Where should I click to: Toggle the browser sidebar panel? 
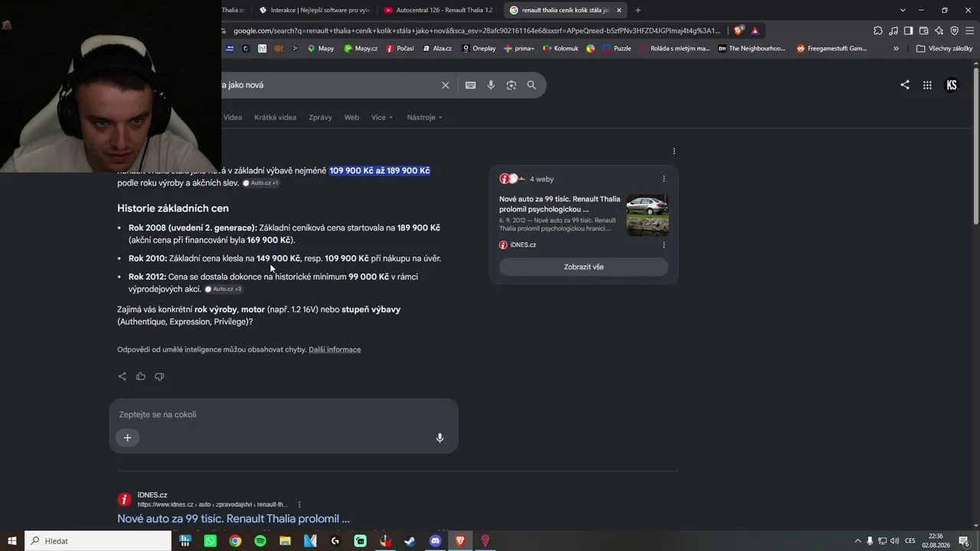pos(908,31)
